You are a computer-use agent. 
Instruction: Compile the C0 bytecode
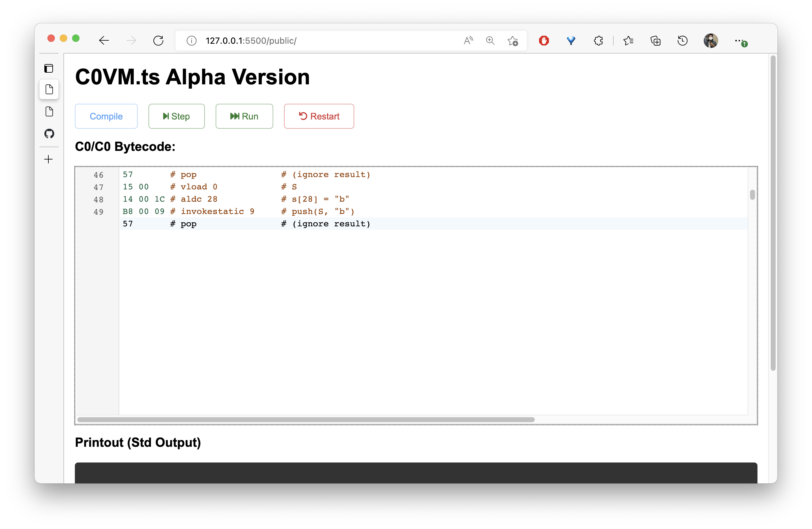pyautogui.click(x=106, y=116)
